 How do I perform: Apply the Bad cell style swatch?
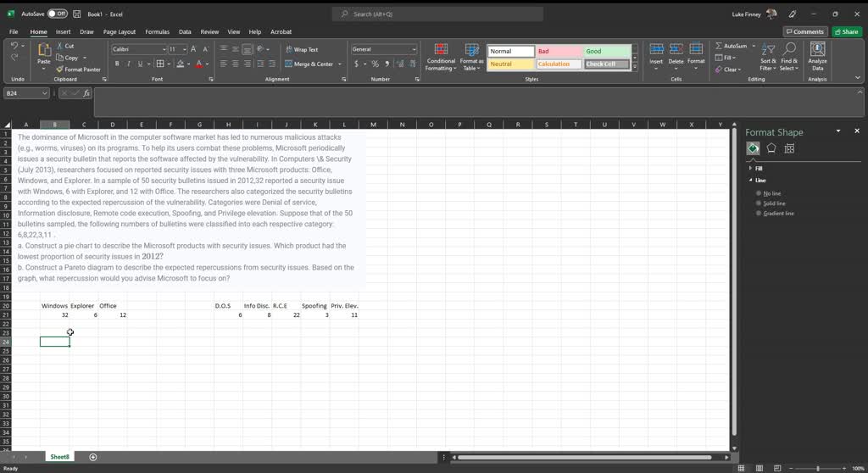(558, 51)
